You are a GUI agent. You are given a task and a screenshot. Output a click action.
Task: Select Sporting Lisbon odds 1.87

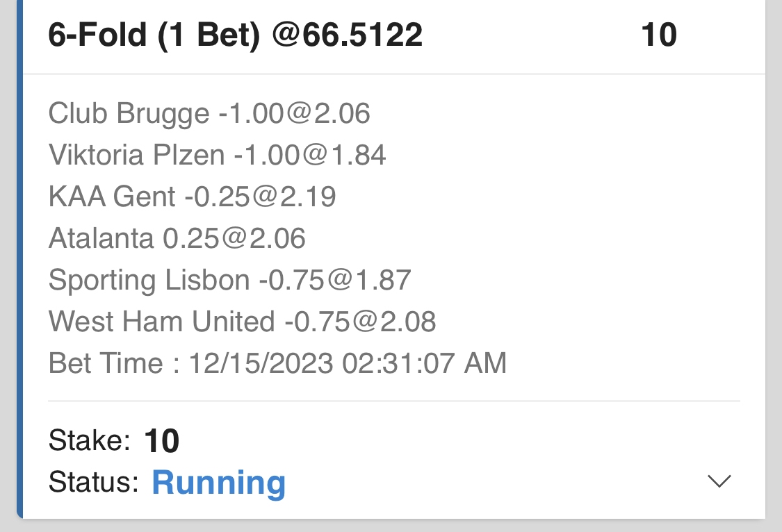pyautogui.click(x=383, y=280)
